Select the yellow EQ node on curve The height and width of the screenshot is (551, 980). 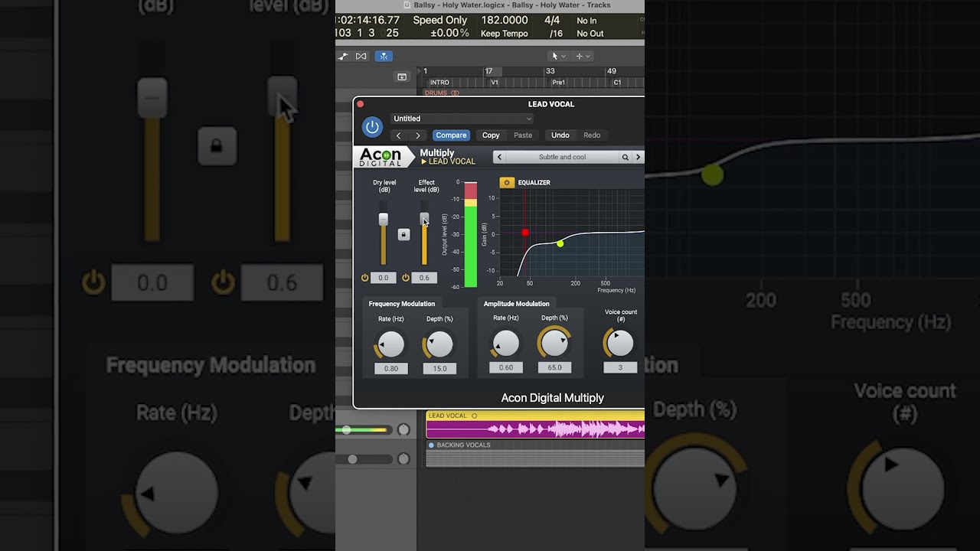coord(560,243)
